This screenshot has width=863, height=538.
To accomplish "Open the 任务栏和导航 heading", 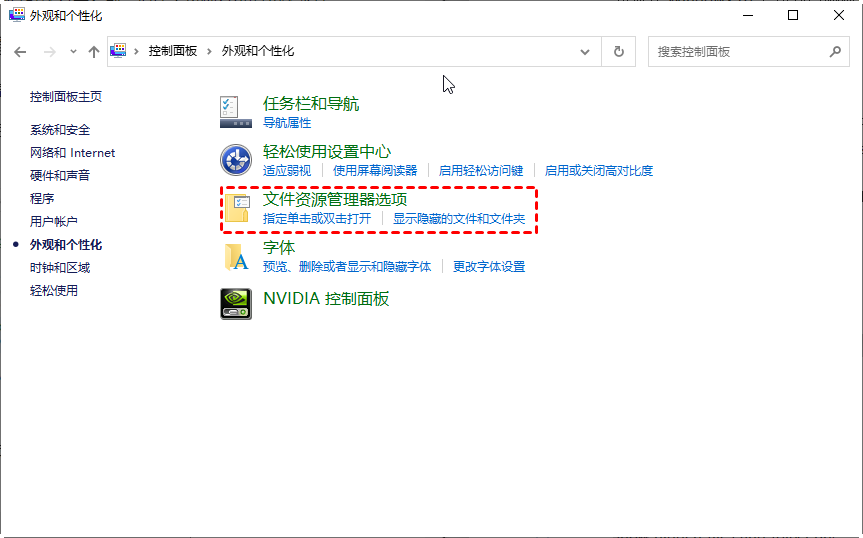I will [x=311, y=103].
